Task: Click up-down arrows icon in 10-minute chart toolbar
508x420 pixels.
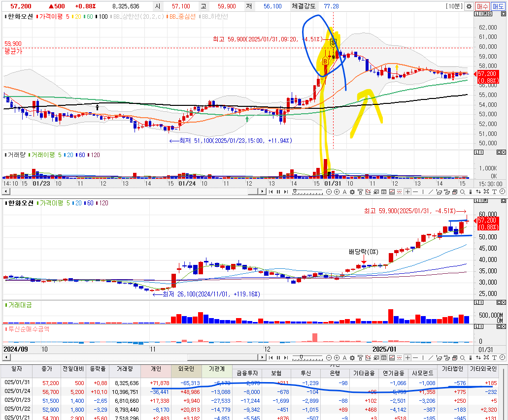Action: pyautogui.click(x=478, y=192)
